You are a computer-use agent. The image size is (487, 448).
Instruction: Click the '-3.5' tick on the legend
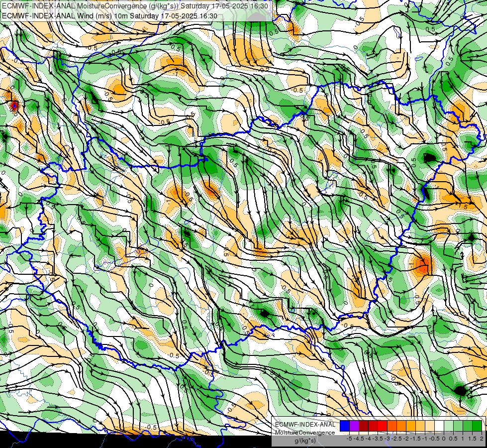coord(378,439)
